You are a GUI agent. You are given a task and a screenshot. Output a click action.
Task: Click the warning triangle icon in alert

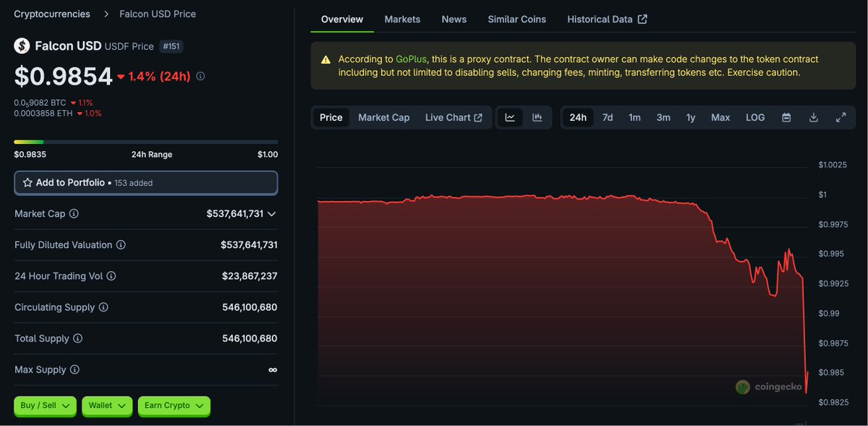pyautogui.click(x=325, y=59)
